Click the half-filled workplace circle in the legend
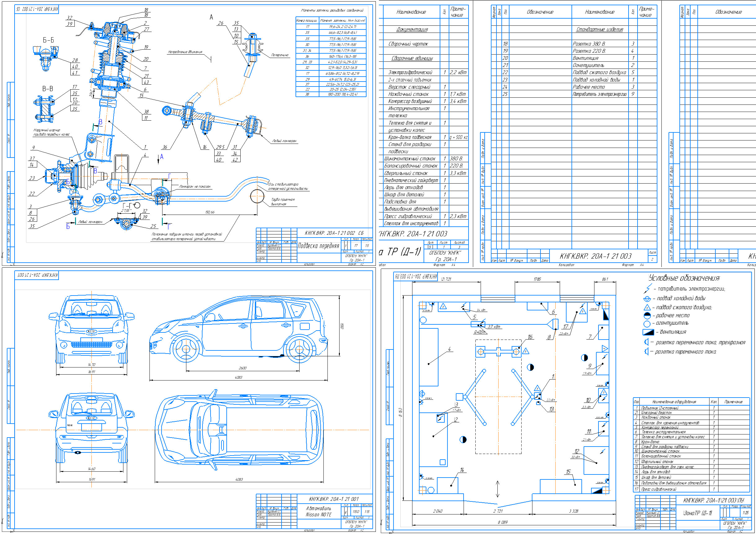The image size is (756, 534). [647, 316]
